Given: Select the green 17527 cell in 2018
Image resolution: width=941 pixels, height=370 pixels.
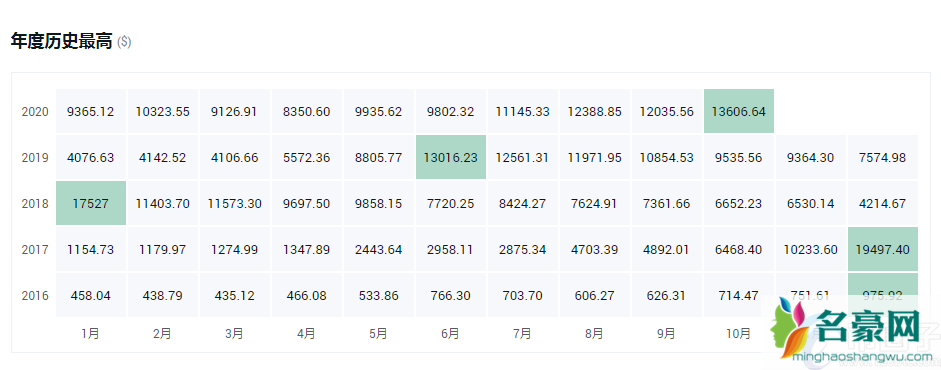Looking at the screenshot, I should coord(91,203).
